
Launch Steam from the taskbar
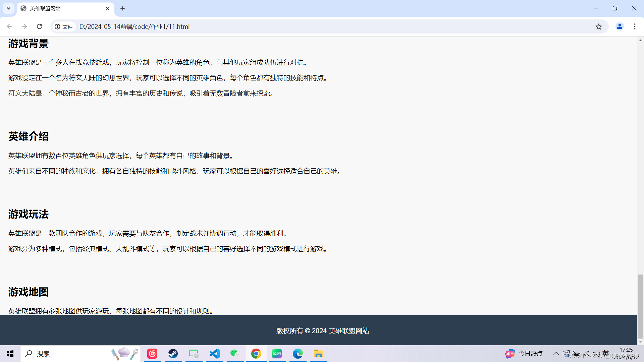[x=173, y=354]
